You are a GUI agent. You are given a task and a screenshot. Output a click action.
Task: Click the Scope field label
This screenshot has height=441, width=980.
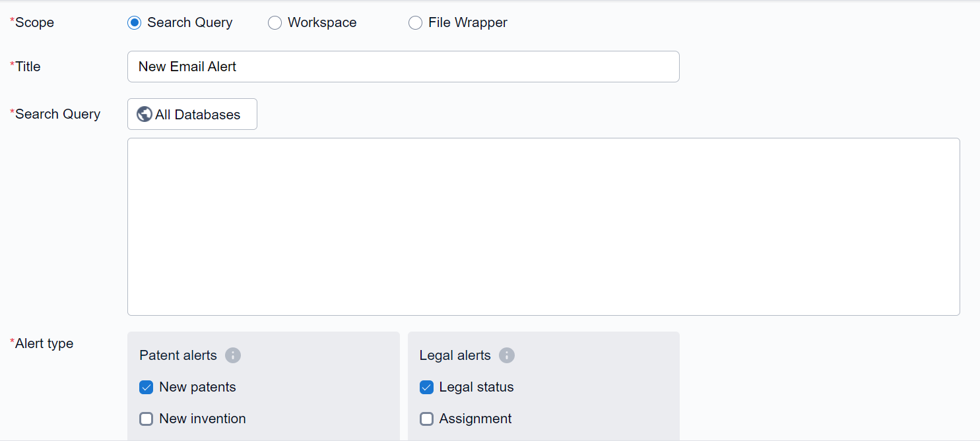point(34,23)
